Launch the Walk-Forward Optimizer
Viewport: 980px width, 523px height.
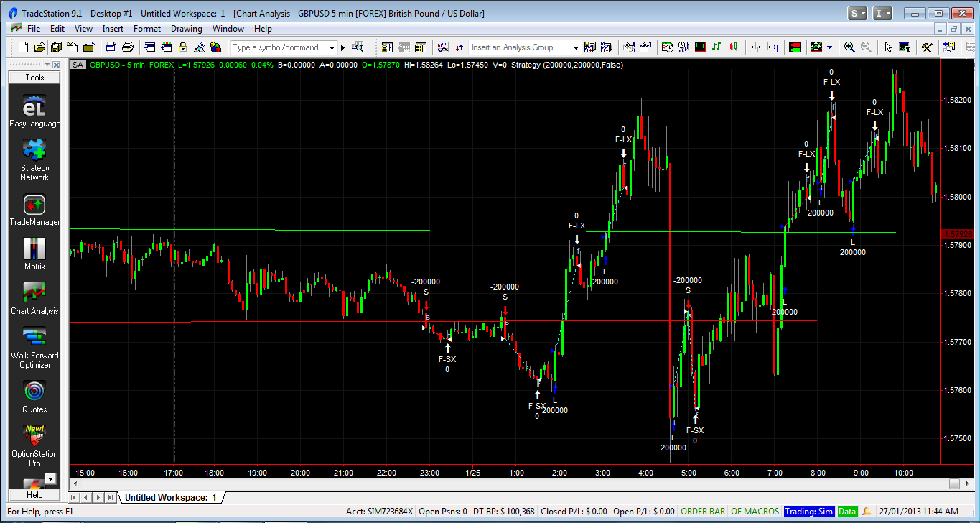(x=34, y=348)
